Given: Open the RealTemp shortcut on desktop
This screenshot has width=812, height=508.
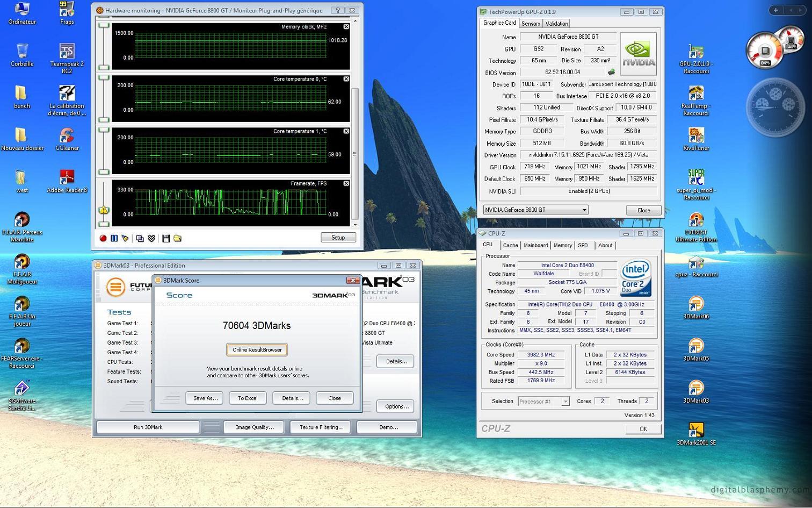Looking at the screenshot, I should (696, 101).
